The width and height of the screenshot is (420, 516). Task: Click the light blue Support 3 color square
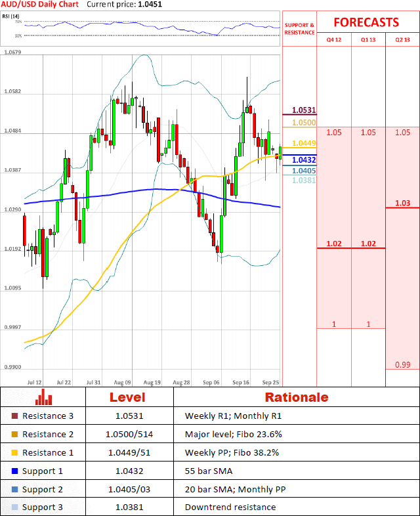(15, 507)
